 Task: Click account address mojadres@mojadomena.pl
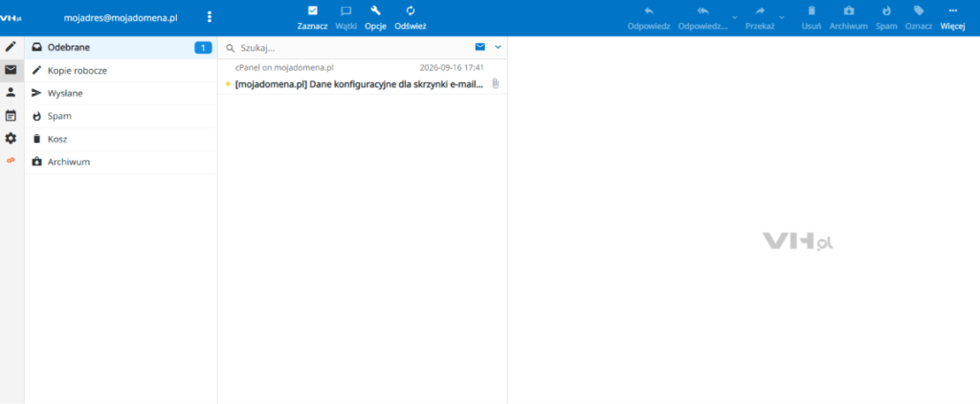tap(121, 18)
